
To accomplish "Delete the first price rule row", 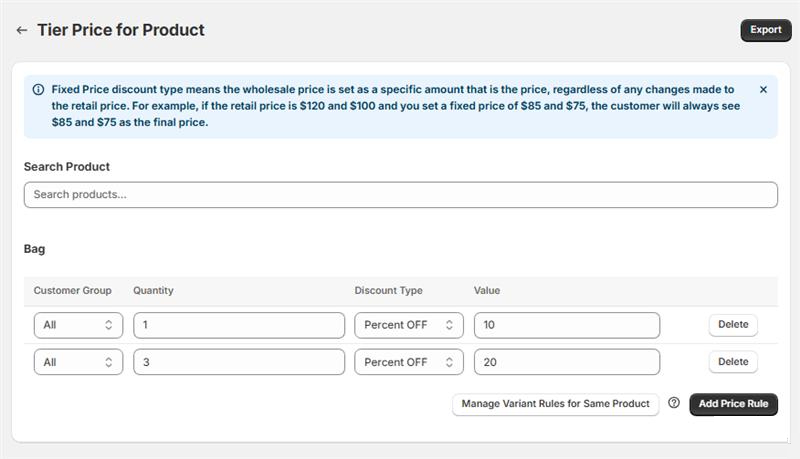I will [733, 325].
